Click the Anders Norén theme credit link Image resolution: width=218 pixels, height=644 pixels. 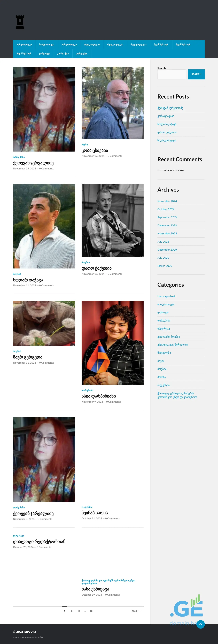tap(34, 637)
